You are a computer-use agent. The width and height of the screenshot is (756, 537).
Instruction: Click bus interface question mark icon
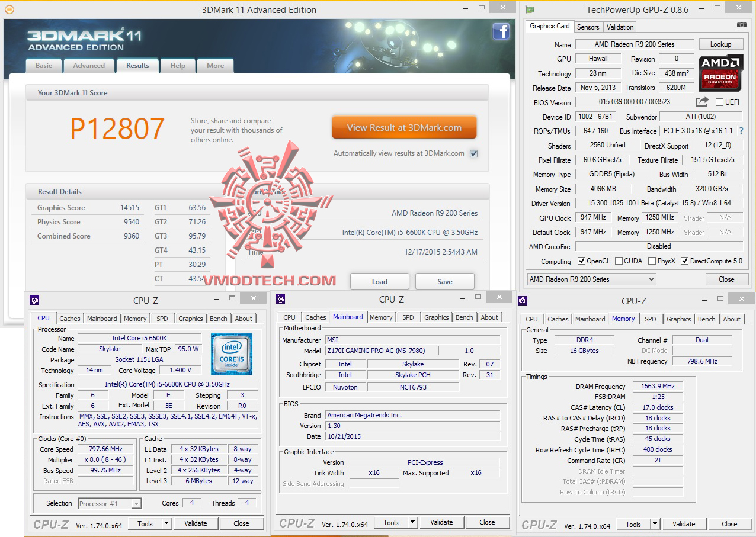(741, 131)
